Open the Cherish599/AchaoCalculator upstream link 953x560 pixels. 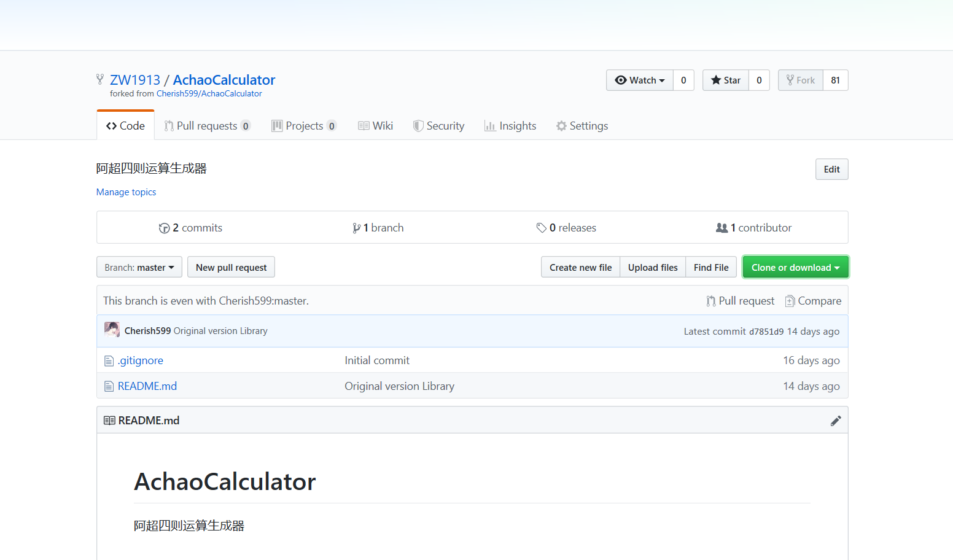click(x=209, y=94)
